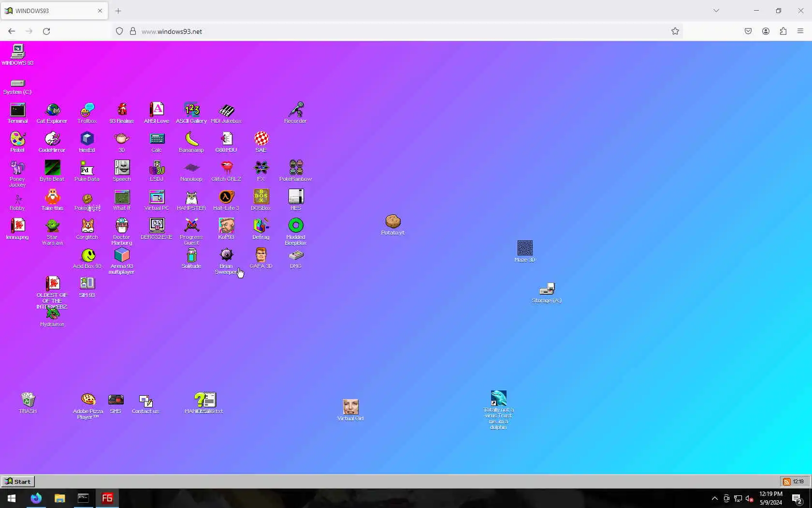Click the Windows Start button on taskbar

12,498
